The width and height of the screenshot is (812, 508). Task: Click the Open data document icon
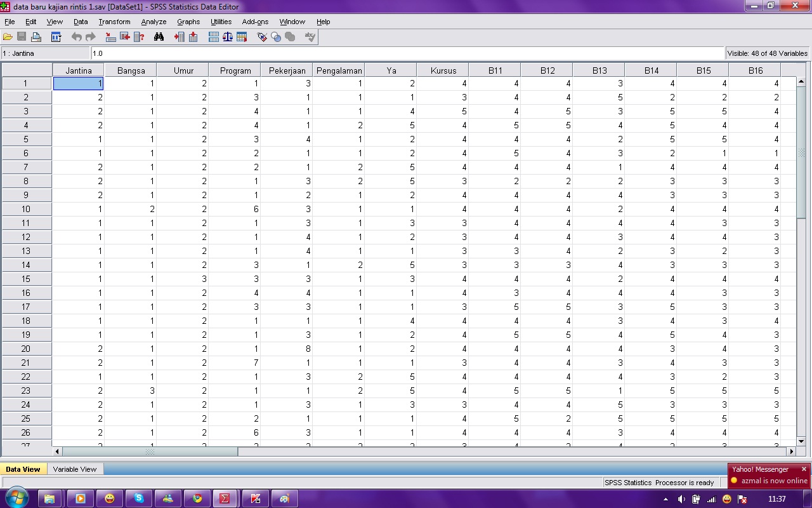[8, 37]
